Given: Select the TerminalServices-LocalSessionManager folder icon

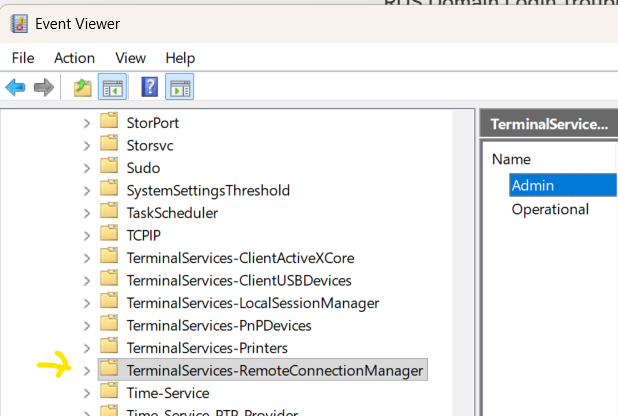Looking at the screenshot, I should pyautogui.click(x=109, y=300).
